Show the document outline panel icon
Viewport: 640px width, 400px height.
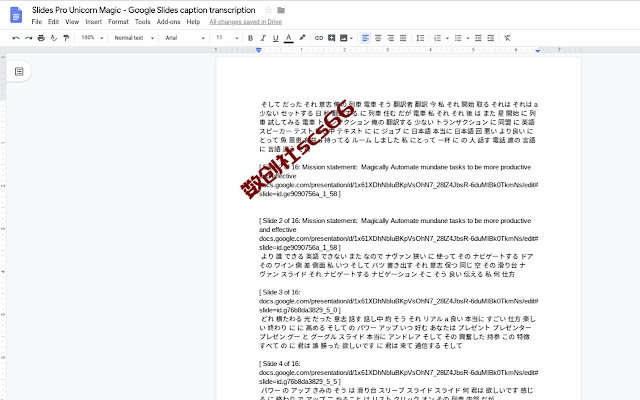19,71
